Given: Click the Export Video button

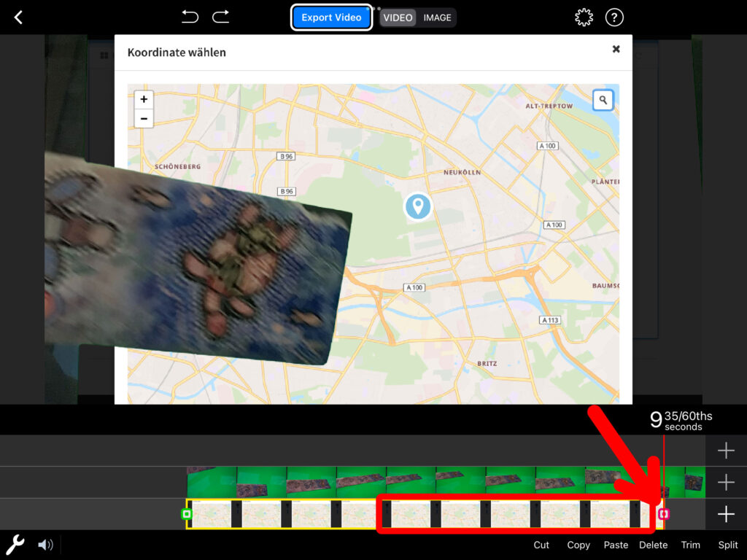Looking at the screenshot, I should [331, 17].
